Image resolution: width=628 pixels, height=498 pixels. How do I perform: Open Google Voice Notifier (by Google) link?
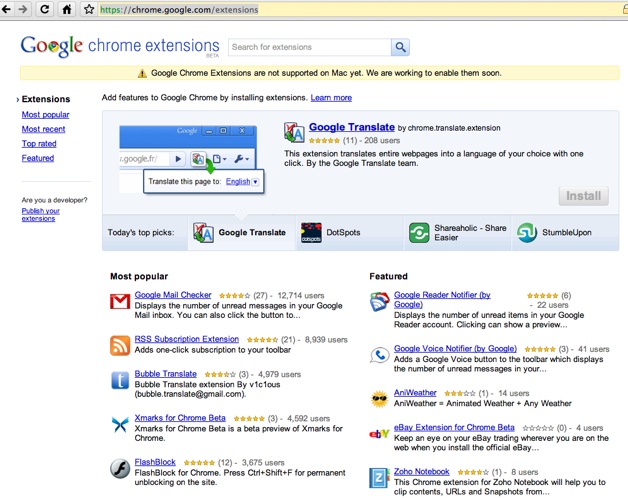tap(455, 349)
